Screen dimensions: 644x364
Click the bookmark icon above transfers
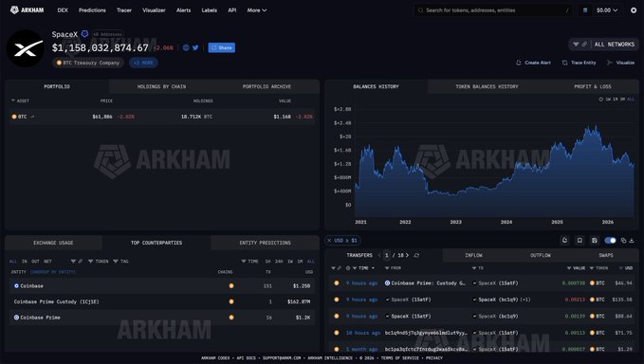580,240
